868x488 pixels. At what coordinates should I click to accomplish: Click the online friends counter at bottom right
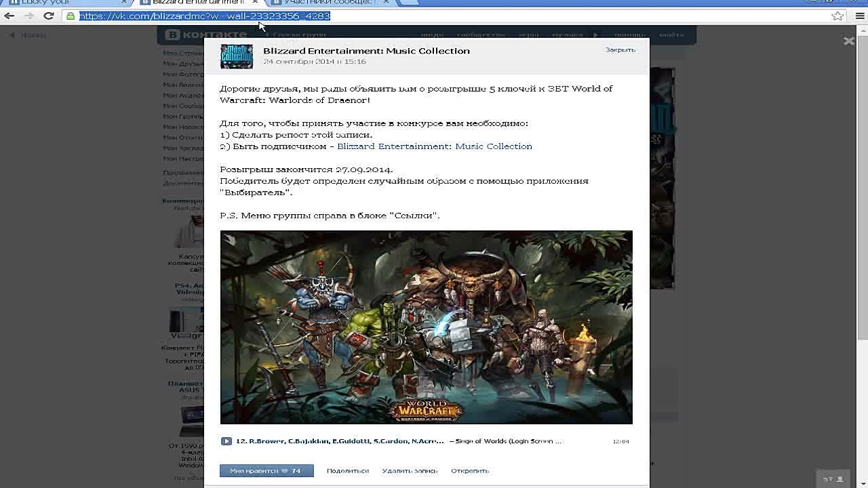833,479
